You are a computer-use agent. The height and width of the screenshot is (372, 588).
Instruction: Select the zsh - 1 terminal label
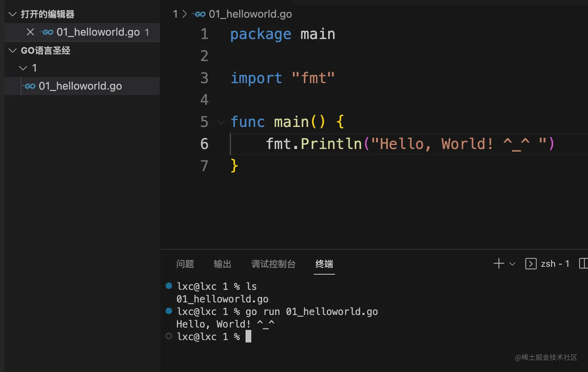click(x=555, y=264)
